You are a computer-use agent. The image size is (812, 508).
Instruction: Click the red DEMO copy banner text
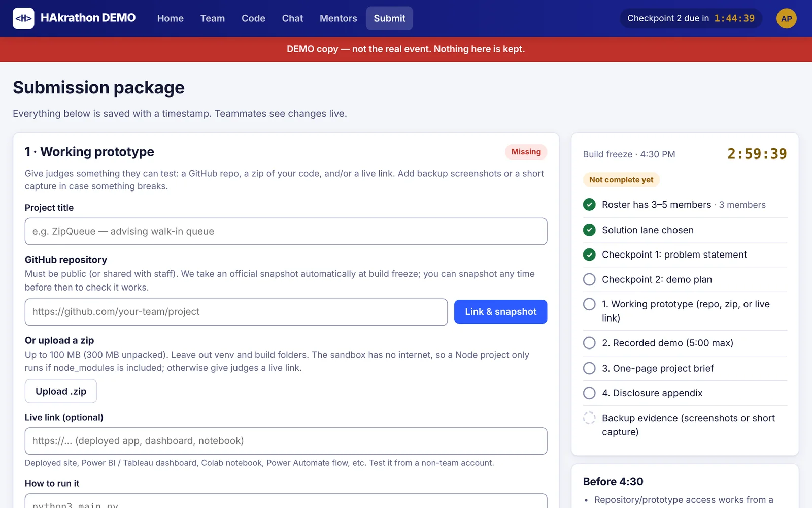[405, 49]
